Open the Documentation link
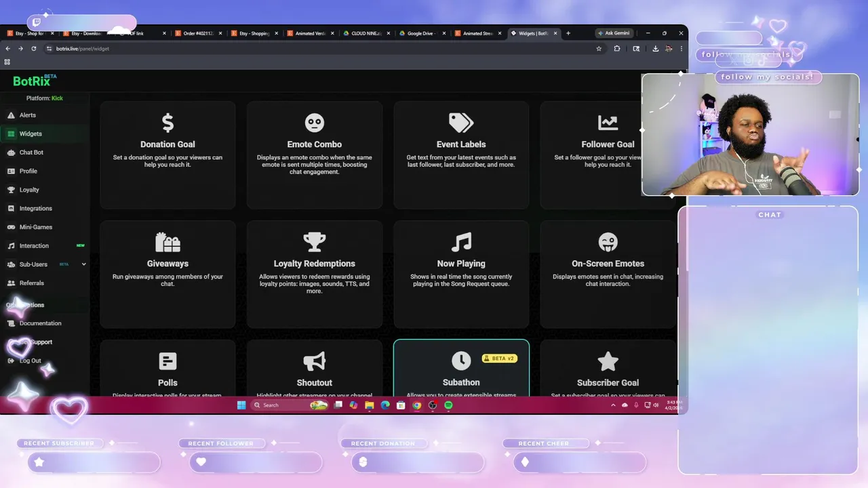The image size is (868, 488). pyautogui.click(x=40, y=323)
